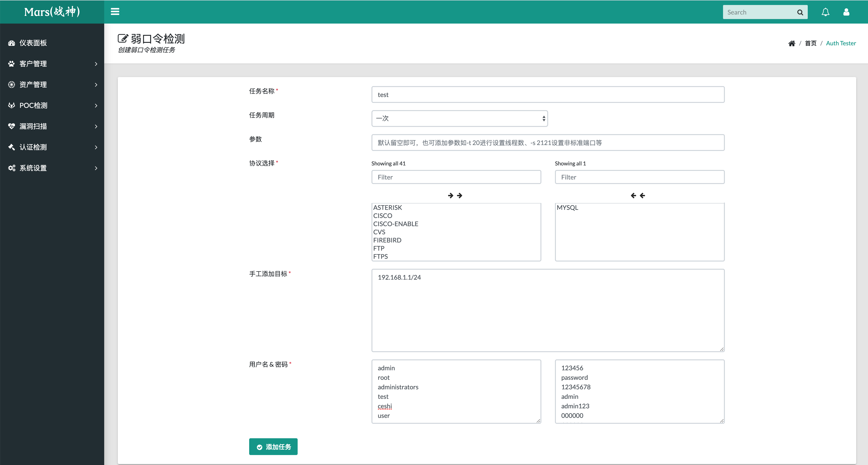The height and width of the screenshot is (465, 868).
Task: Open the 任务周期 dropdown
Action: click(459, 118)
